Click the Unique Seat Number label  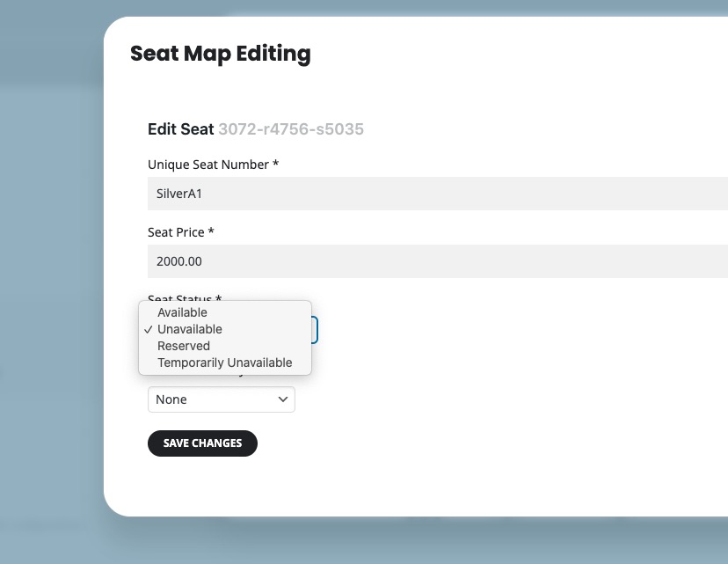pos(213,165)
